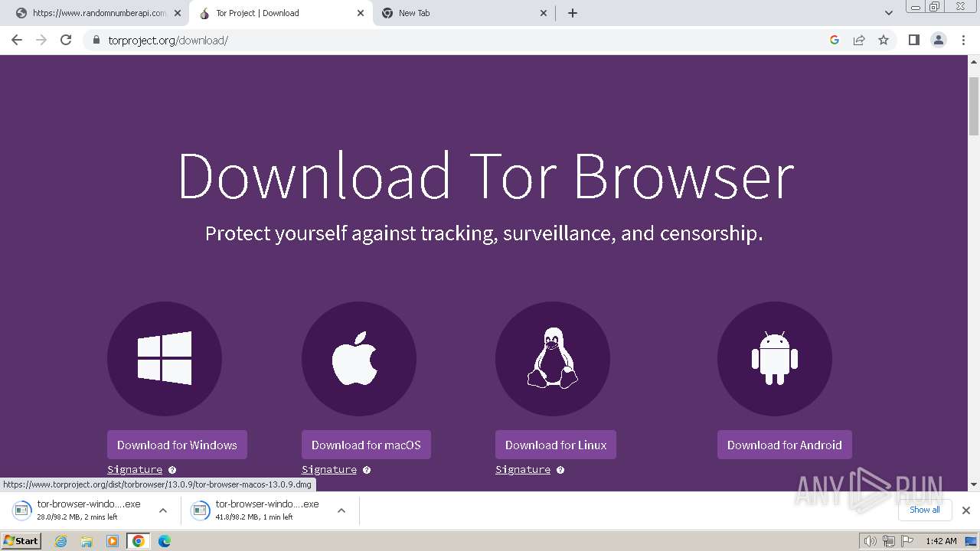Image resolution: width=980 pixels, height=551 pixels.
Task: Click Download for Linux button
Action: point(556,445)
